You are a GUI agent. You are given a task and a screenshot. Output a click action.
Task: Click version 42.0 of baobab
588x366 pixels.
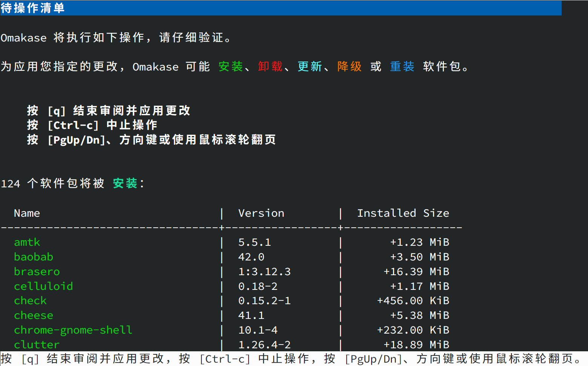(x=251, y=257)
